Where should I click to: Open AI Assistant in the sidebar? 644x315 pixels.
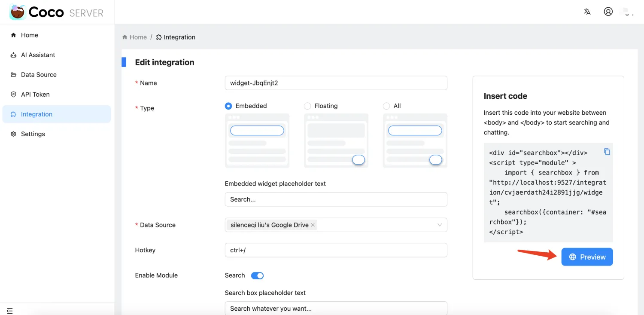click(57, 55)
